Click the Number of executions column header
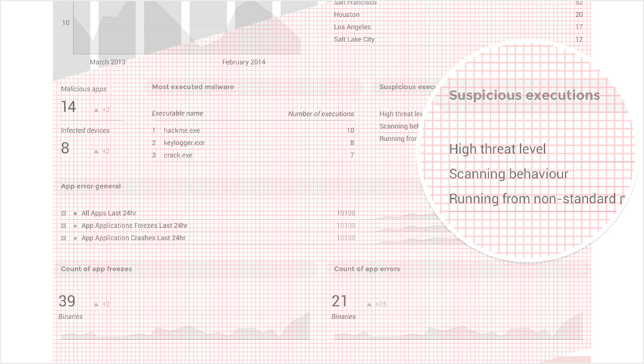Image resolution: width=644 pixels, height=364 pixels. point(321,114)
